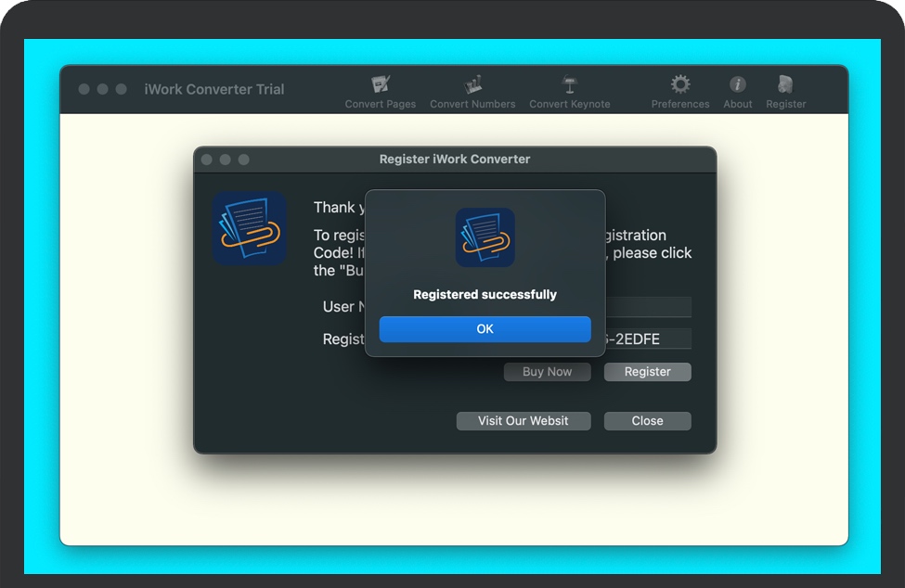
Task: Click the Buy Now button
Action: point(547,372)
